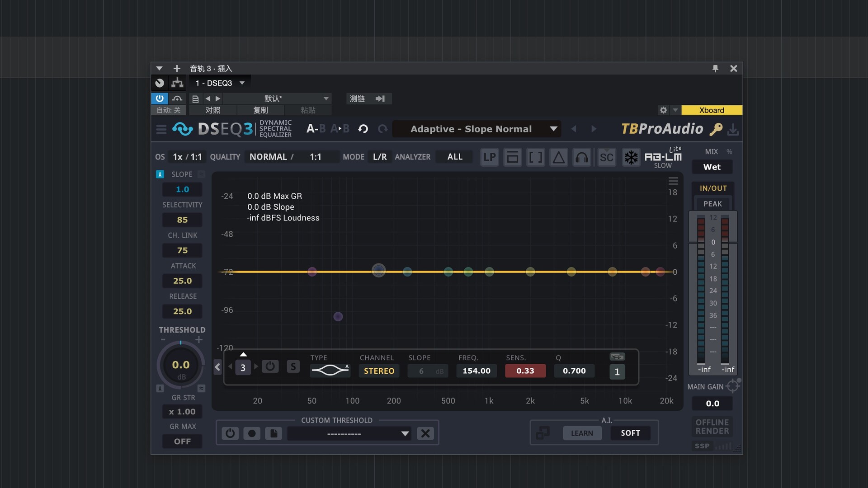Solo band 3 with S button
The width and height of the screenshot is (868, 488).
pyautogui.click(x=293, y=366)
